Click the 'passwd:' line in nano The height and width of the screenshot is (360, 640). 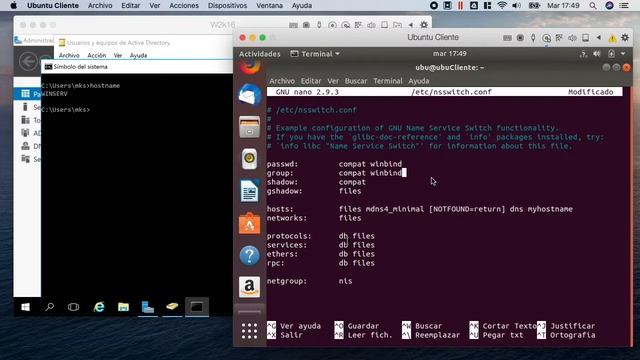click(334, 164)
